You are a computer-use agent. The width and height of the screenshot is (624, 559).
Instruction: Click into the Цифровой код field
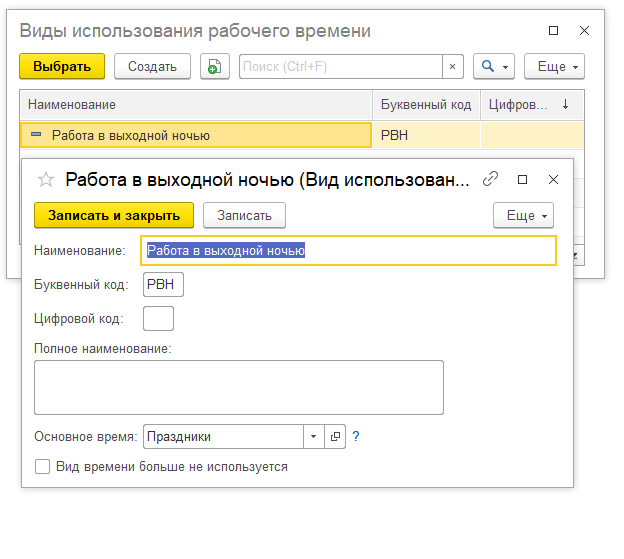point(159,319)
